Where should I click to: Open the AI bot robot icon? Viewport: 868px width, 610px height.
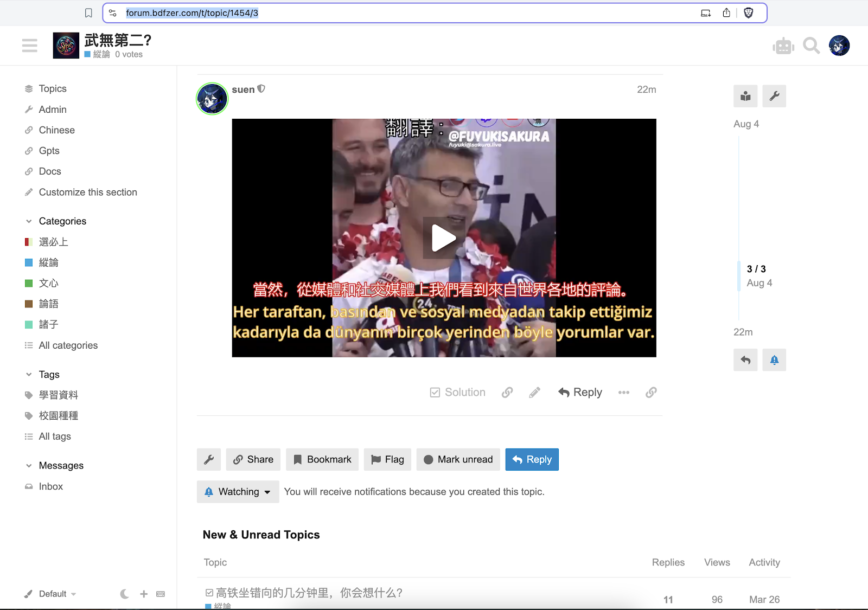783,46
